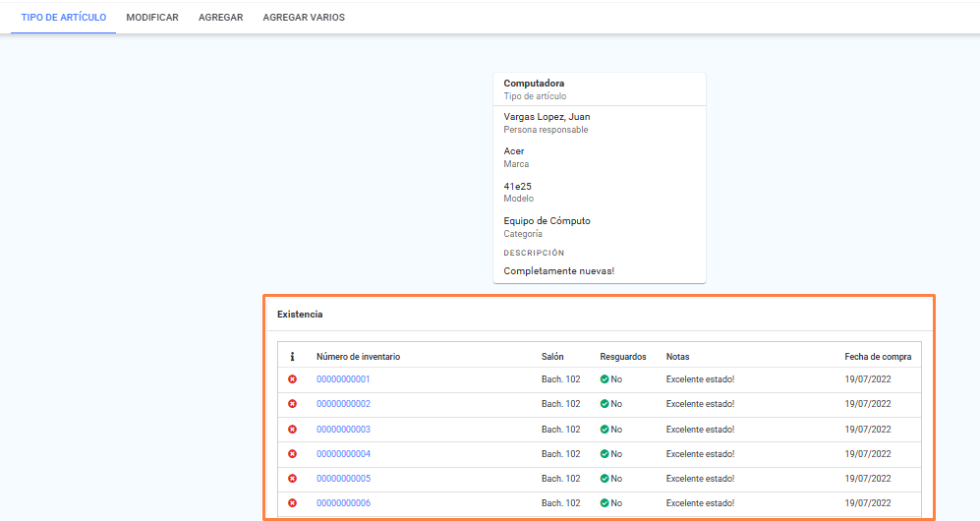Click Bach. 102 in row 00000000001

tap(560, 379)
